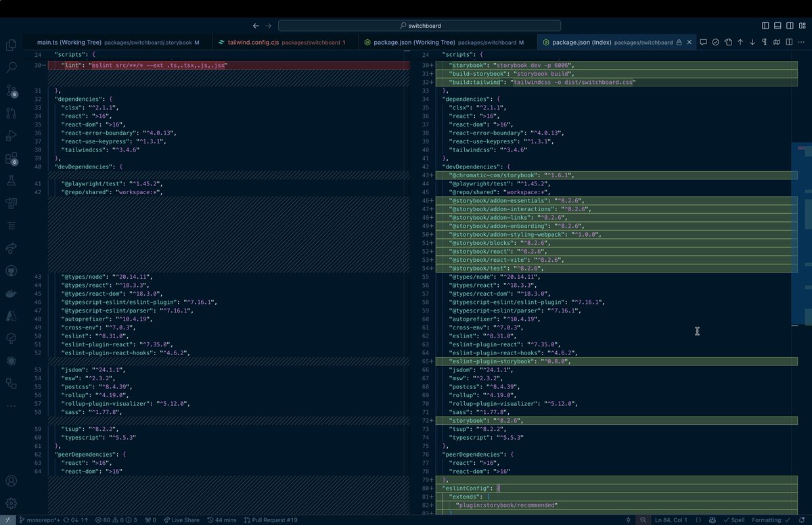
Task: Toggle the secondary side bar layout button
Action: (790, 26)
